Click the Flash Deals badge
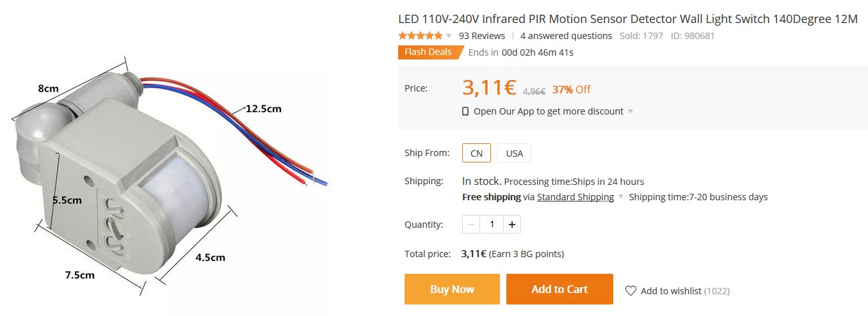This screenshot has height=316, width=868. click(x=428, y=52)
